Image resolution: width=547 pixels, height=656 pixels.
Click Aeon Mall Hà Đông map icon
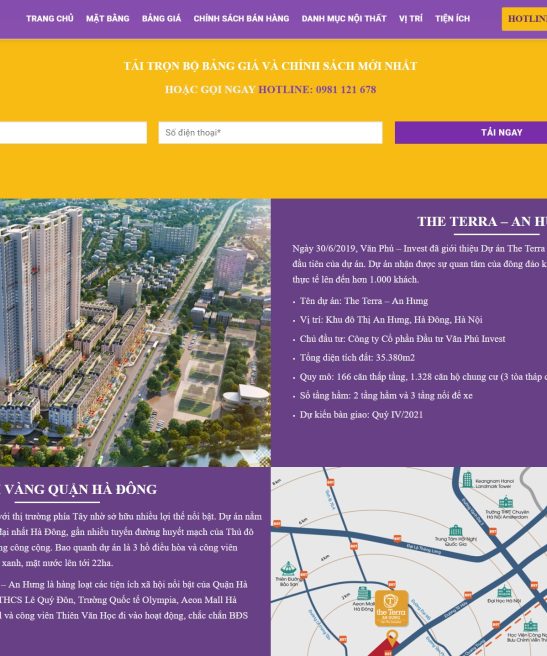[x=364, y=594]
